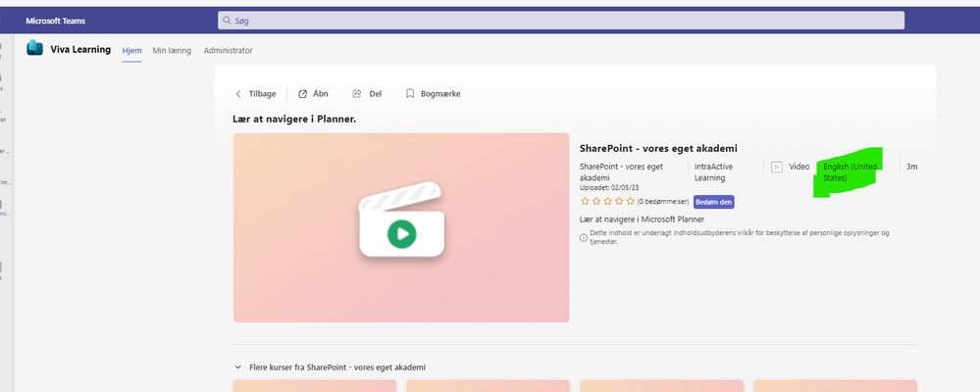Click the Uploadet: 02/05/23 text
Viewport: 980px width, 392px height.
pyautogui.click(x=609, y=187)
